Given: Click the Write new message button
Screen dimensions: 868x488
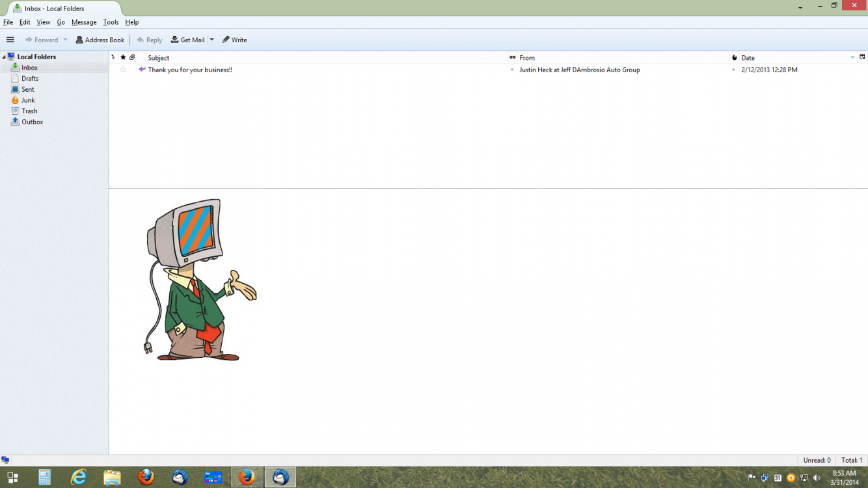Looking at the screenshot, I should 235,40.
